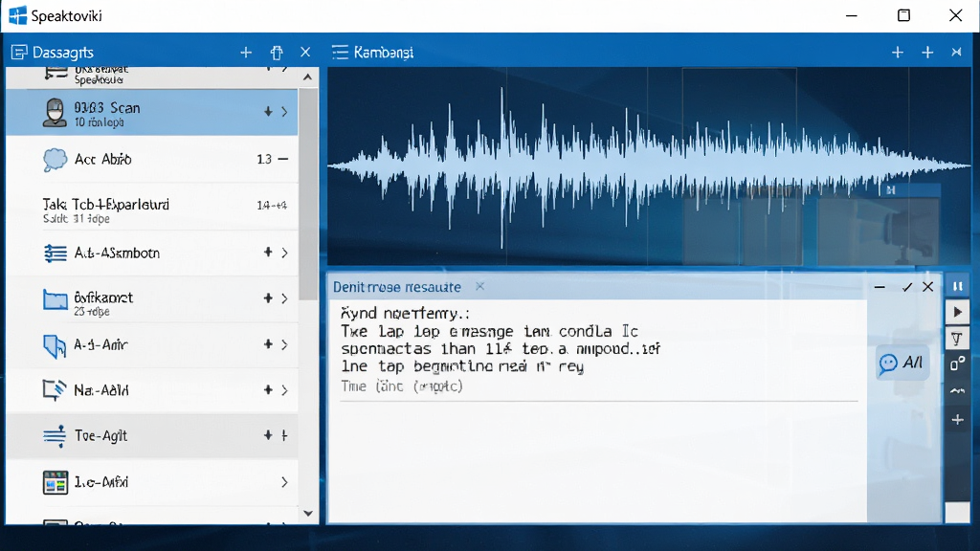This screenshot has height=551, width=980.
Task: Select the Denit rrose mesauate tab
Action: pos(397,287)
